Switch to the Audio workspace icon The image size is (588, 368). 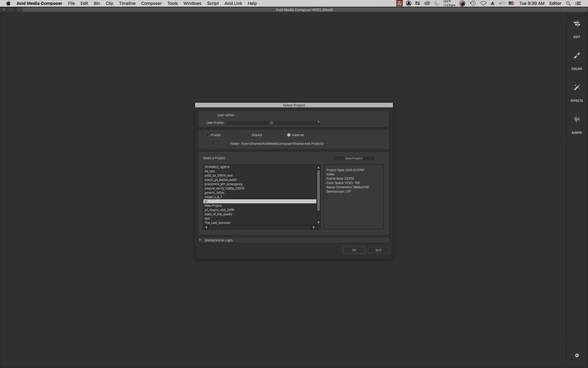577,120
